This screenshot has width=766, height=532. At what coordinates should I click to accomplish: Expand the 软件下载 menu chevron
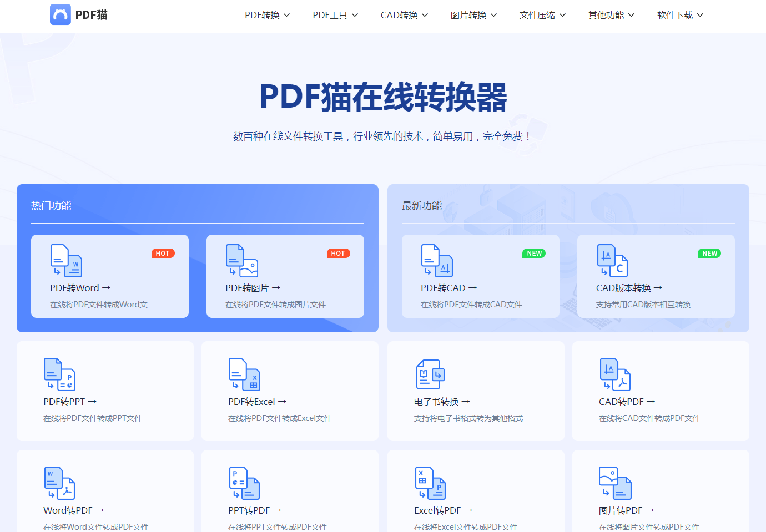tap(700, 16)
